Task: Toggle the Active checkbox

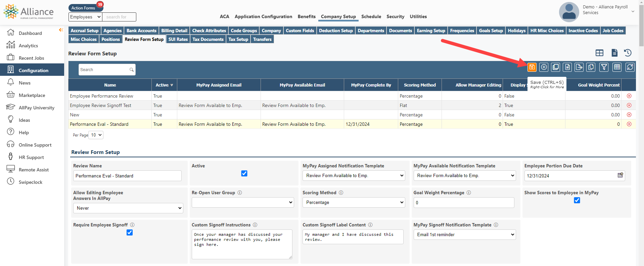Action: point(244,173)
